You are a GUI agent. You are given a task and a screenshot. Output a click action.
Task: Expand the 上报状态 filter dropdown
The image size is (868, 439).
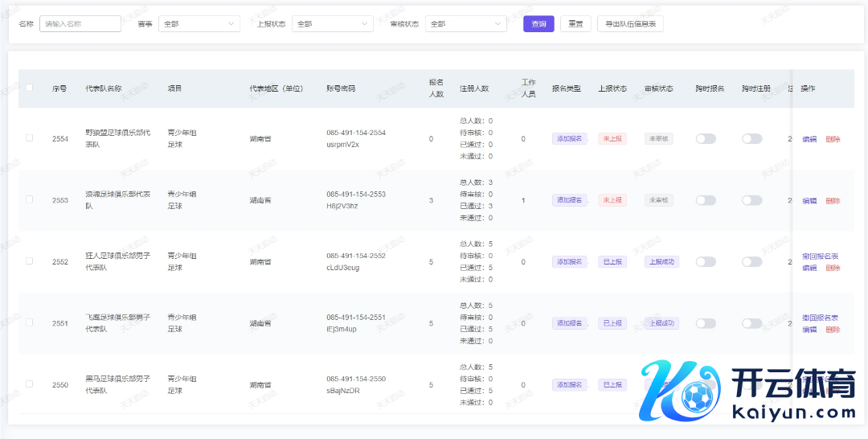point(332,24)
